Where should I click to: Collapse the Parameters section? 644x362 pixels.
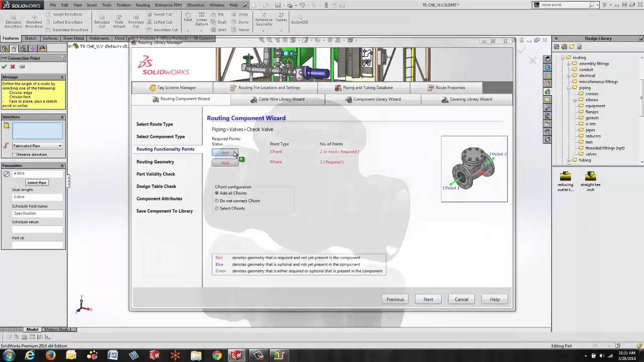click(x=62, y=165)
